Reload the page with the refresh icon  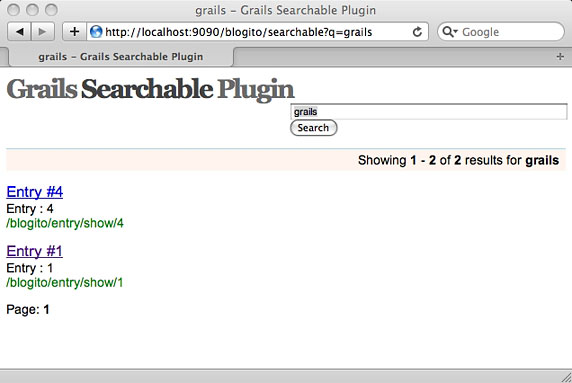417,32
